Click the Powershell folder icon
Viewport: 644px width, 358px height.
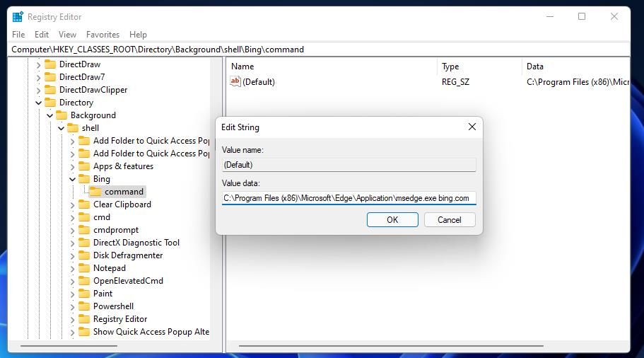84,306
